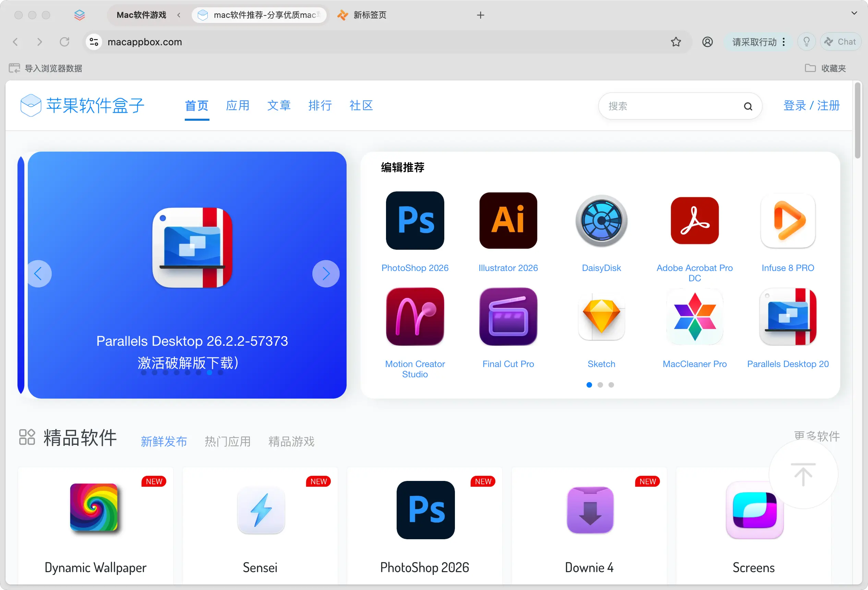Switch to the 精品游戏 tab
Screen dimensions: 868x590
click(x=291, y=441)
